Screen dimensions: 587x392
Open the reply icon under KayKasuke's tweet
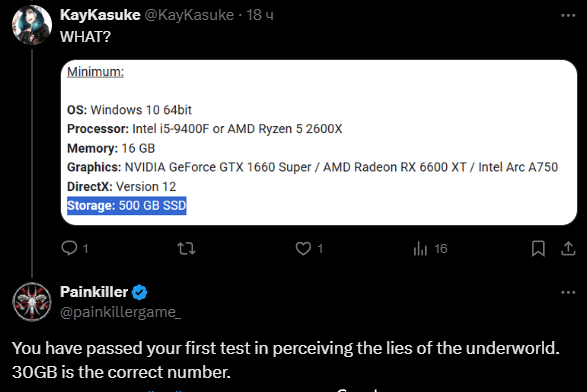69,248
